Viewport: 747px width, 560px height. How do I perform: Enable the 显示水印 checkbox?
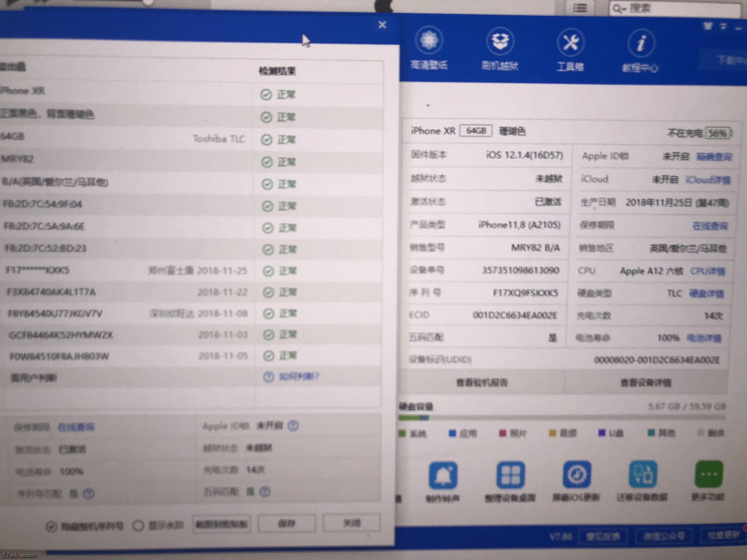(x=138, y=526)
